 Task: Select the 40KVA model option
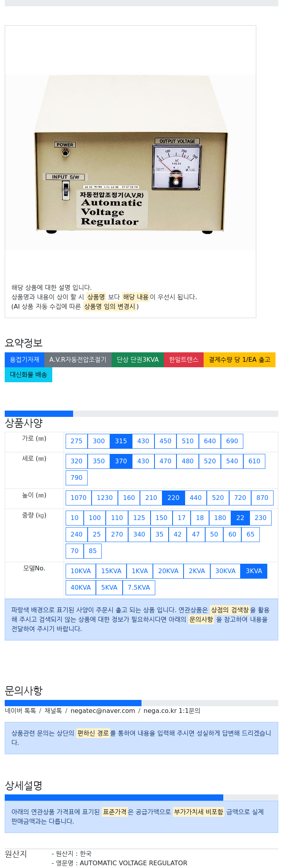(x=81, y=588)
